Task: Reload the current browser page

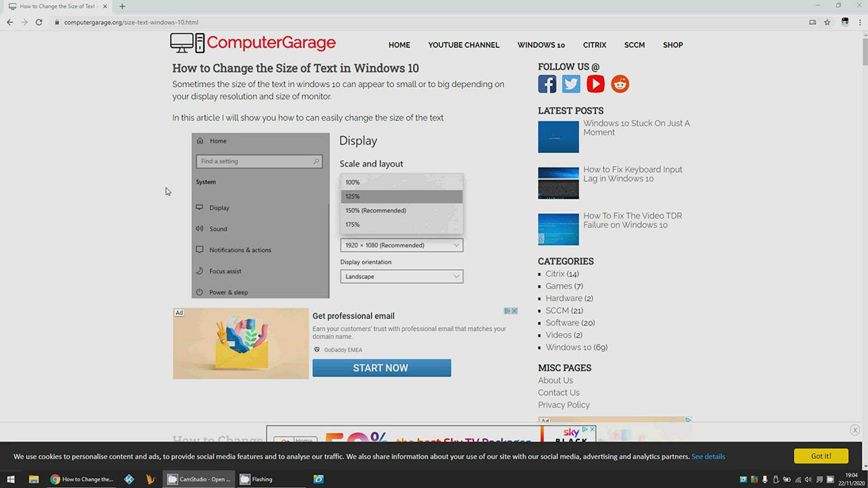Action: coord(39,22)
